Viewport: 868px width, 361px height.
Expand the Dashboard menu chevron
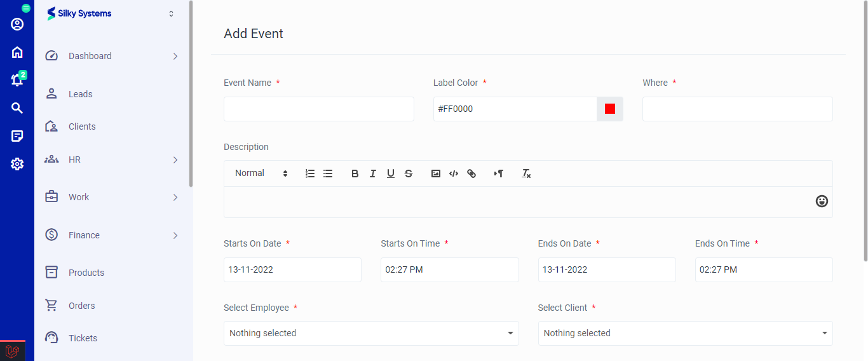click(x=175, y=57)
